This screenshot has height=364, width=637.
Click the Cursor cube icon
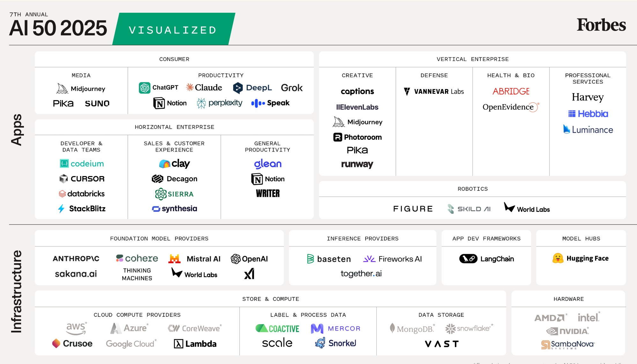(x=64, y=179)
